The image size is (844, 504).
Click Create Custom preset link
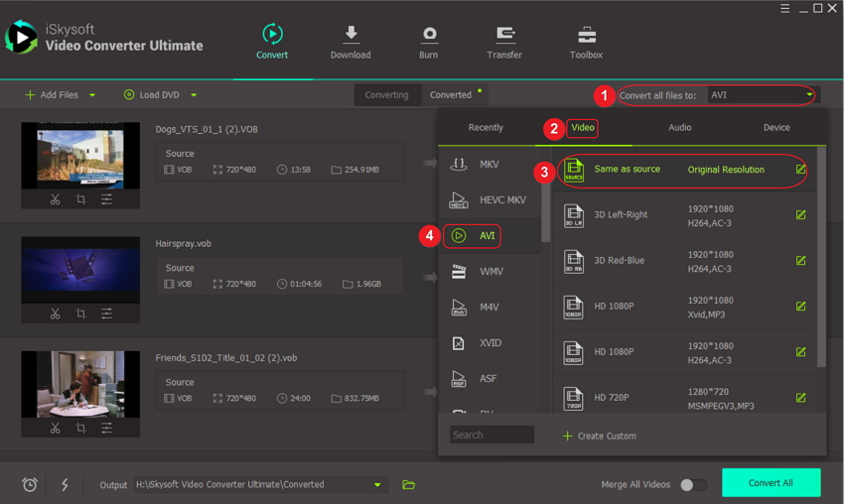coord(599,436)
